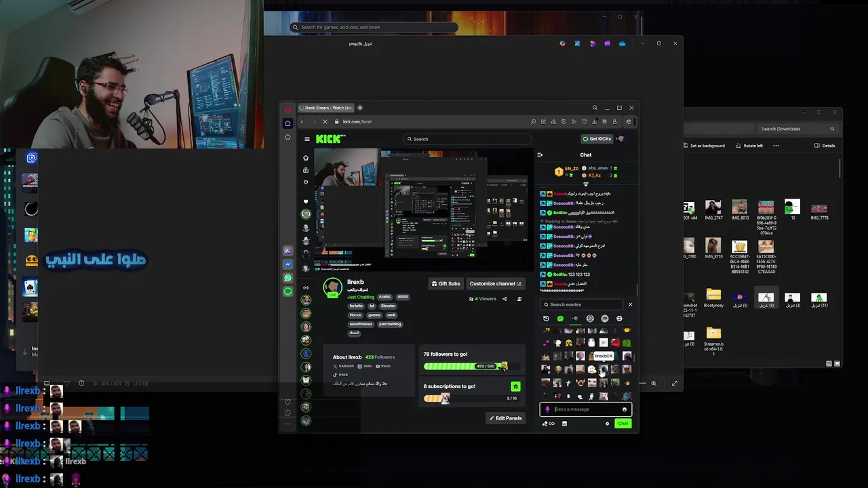Click the Send a message field
The height and width of the screenshot is (488, 868).
pos(586,409)
